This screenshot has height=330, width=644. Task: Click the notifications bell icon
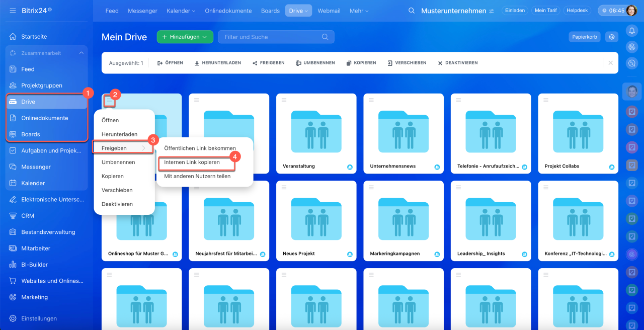pos(632,31)
